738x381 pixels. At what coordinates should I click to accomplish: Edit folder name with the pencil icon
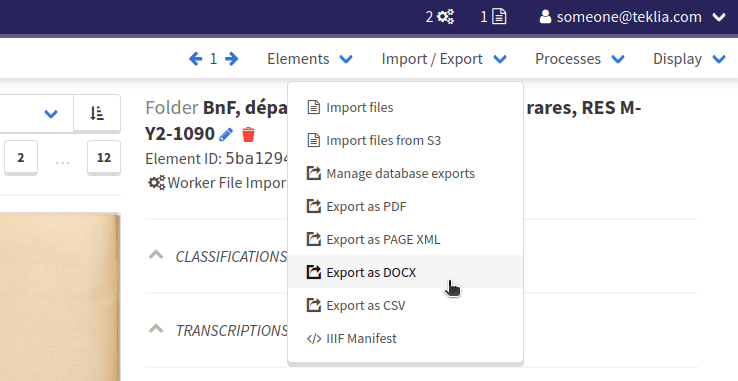point(226,135)
